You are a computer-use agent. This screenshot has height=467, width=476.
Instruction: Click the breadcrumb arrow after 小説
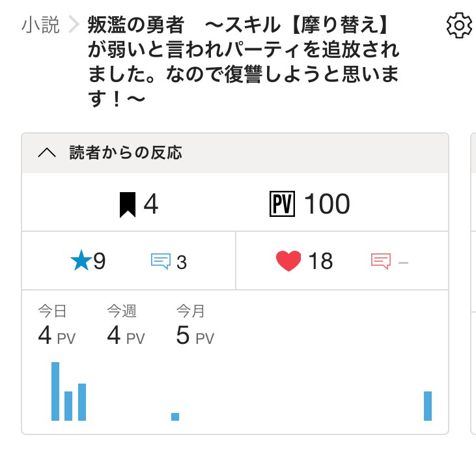(x=74, y=26)
